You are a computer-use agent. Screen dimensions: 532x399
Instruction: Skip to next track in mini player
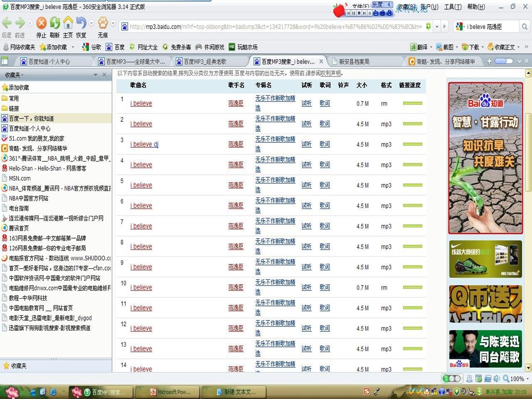tap(364, 13)
